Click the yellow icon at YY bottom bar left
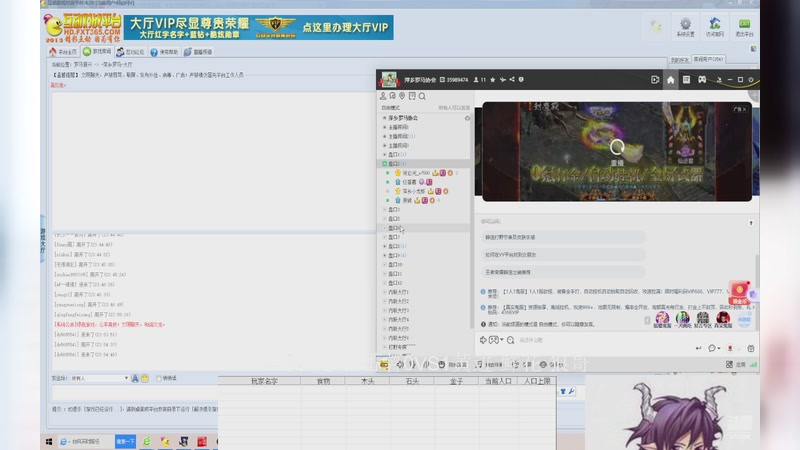Image resolution: width=800 pixels, height=450 pixels. click(x=384, y=364)
